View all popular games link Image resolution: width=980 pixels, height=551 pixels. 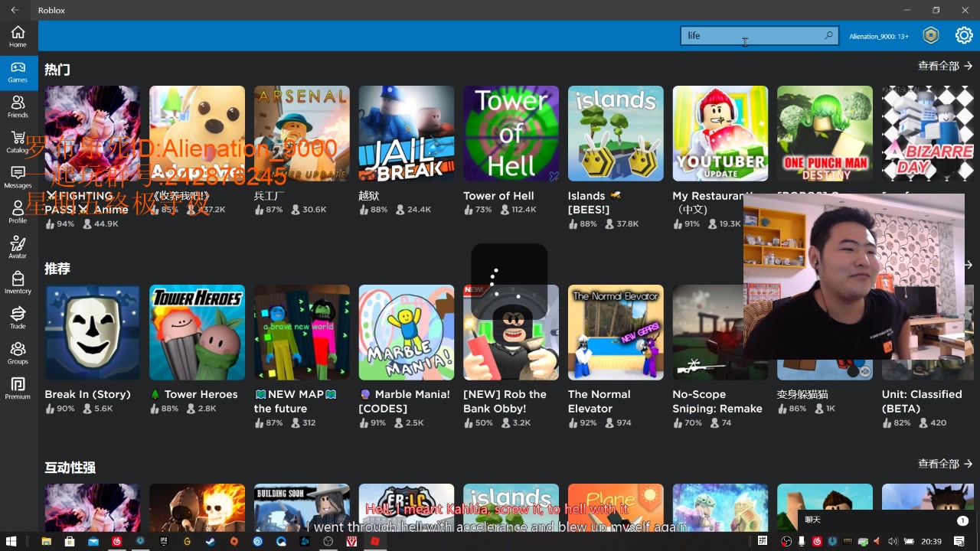[945, 66]
